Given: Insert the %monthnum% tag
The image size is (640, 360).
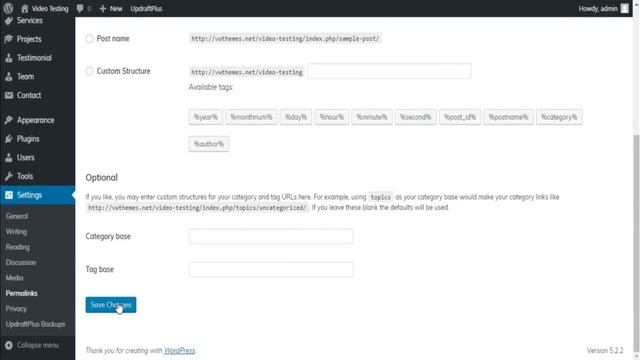Looking at the screenshot, I should point(251,117).
